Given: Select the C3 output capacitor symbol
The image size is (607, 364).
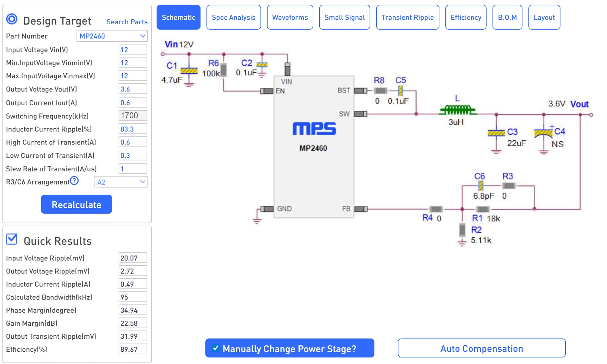Looking at the screenshot, I should 496,133.
